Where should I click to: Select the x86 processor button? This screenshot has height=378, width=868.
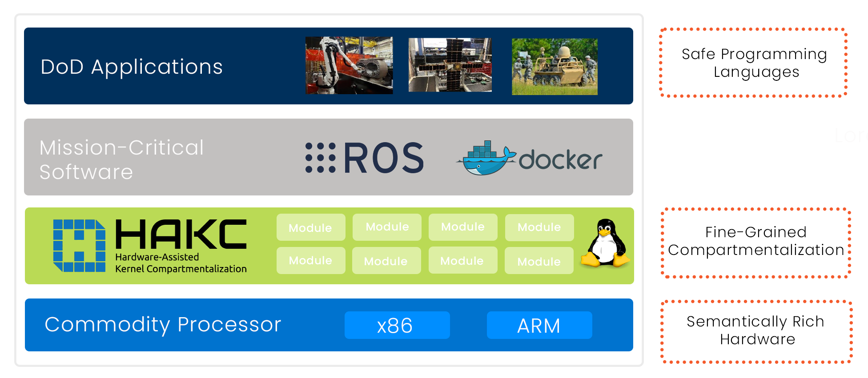click(x=397, y=325)
